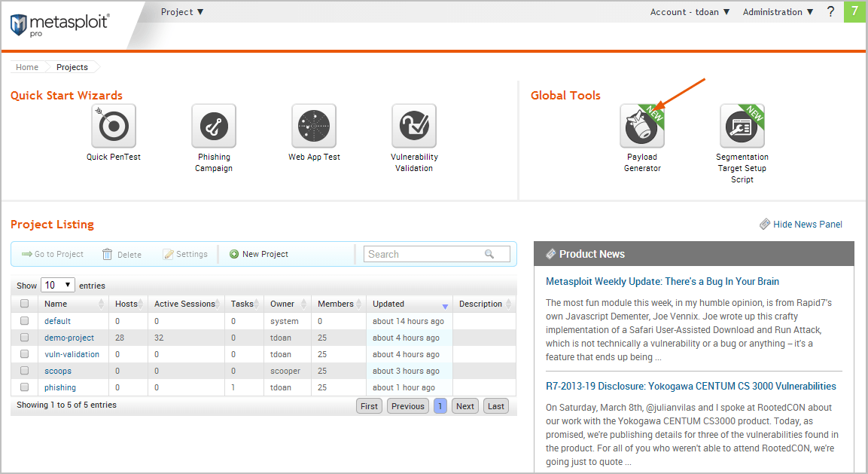Image resolution: width=868 pixels, height=474 pixels.
Task: Expand the Account - tdoan menu
Action: (x=690, y=12)
